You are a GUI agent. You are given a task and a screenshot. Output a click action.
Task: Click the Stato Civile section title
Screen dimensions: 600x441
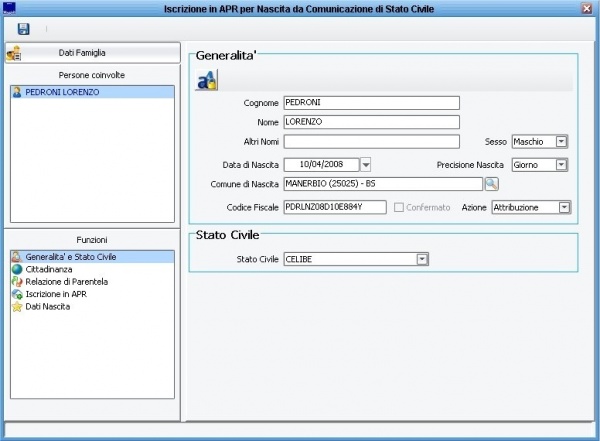click(x=227, y=235)
